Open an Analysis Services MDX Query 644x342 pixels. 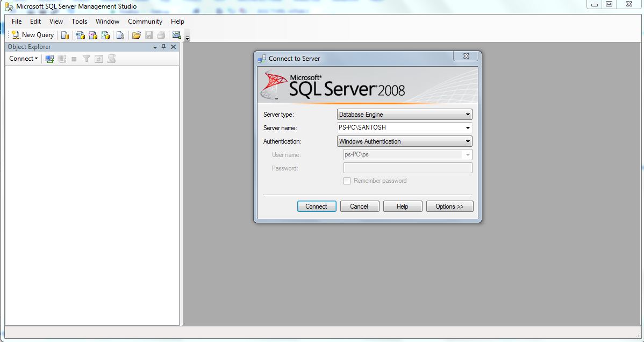(x=81, y=35)
